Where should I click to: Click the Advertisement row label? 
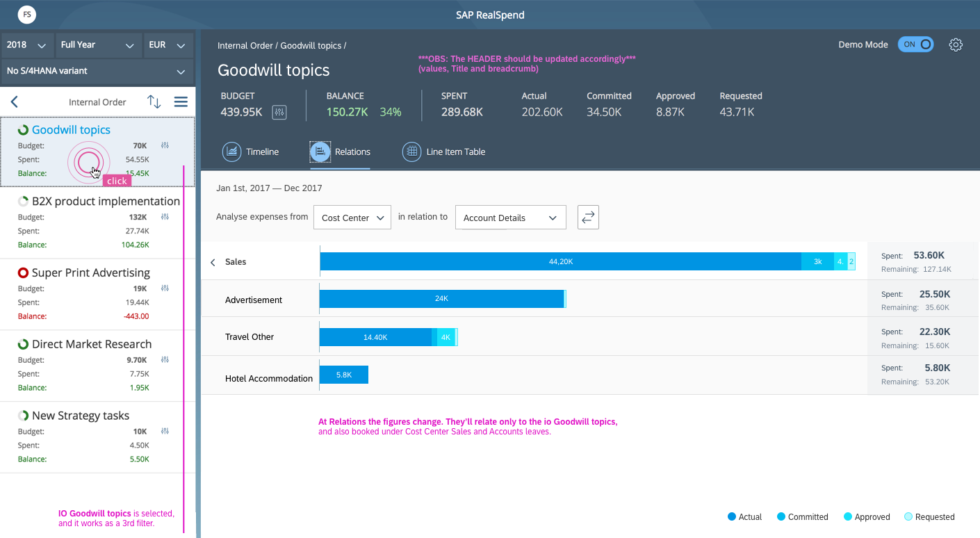point(254,300)
